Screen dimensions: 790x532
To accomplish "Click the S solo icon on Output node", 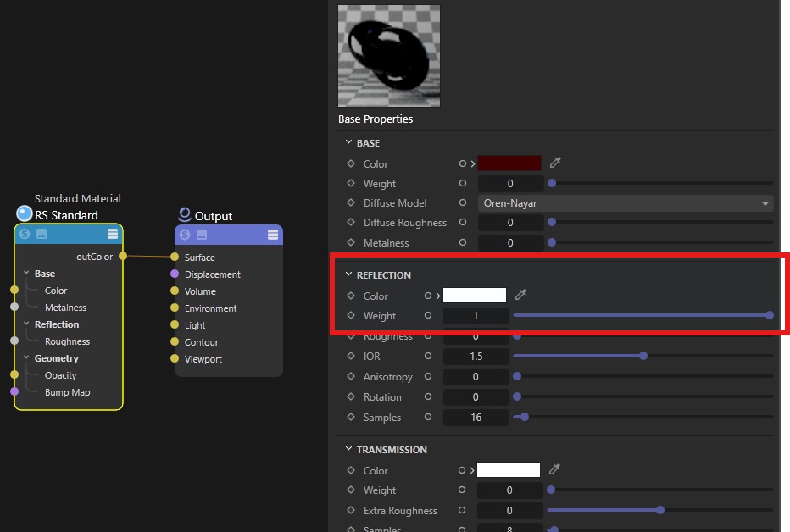I will [x=185, y=234].
